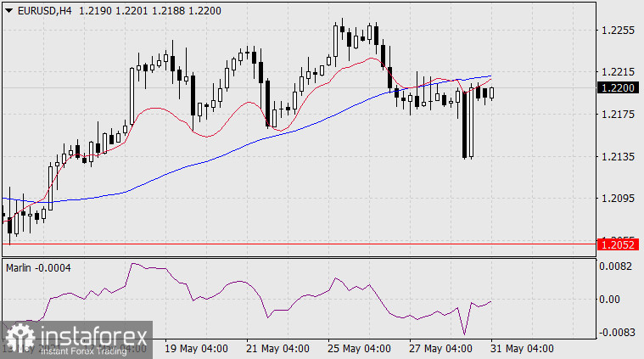
Task: Click the 21 May 04:00 time label
Action: 277,349
